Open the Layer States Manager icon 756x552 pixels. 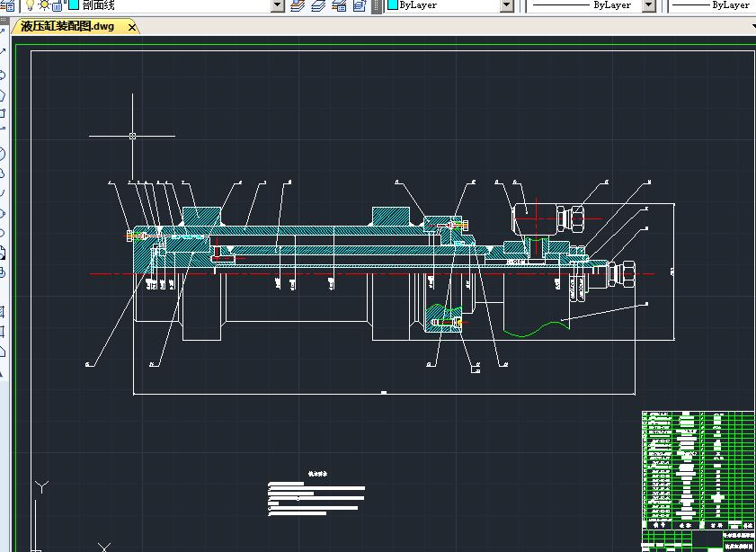pos(340,5)
